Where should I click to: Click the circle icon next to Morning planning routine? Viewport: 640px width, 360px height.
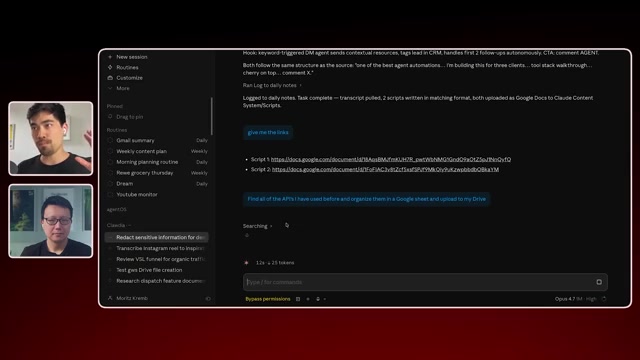tap(110, 162)
